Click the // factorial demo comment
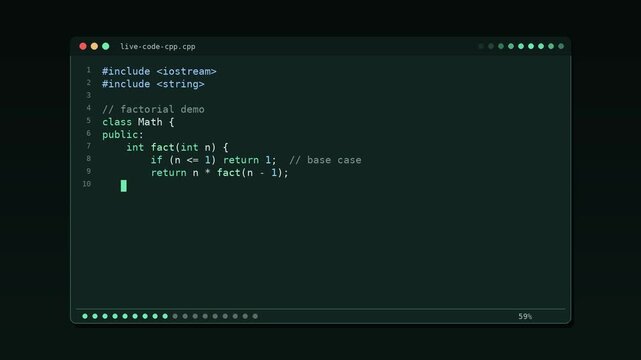The image size is (641, 360). tap(153, 110)
